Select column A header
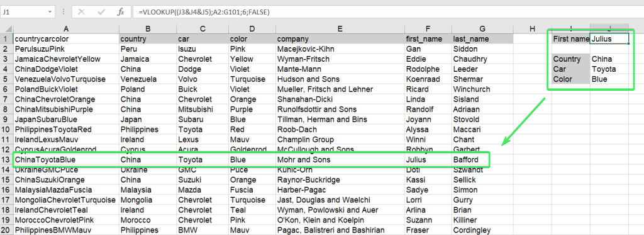The width and height of the screenshot is (644, 235). point(66,28)
